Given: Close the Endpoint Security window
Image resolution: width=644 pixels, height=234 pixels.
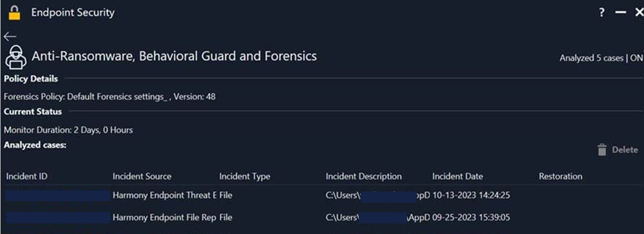Looking at the screenshot, I should 639,14.
